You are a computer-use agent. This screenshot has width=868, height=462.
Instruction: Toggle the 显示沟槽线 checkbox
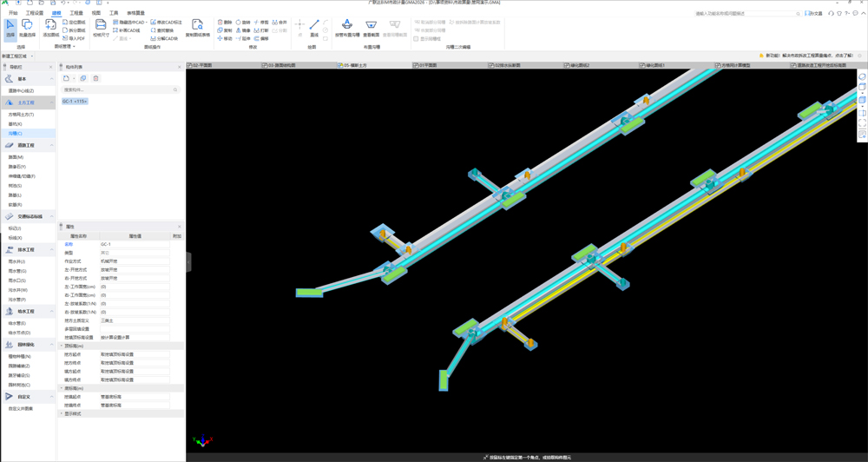[417, 39]
